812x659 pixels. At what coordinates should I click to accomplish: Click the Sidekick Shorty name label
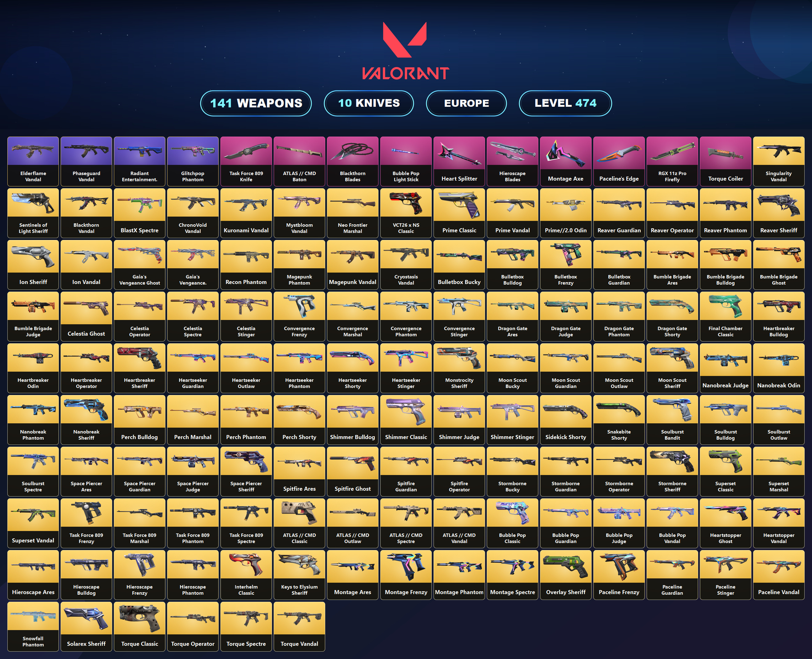pyautogui.click(x=566, y=437)
